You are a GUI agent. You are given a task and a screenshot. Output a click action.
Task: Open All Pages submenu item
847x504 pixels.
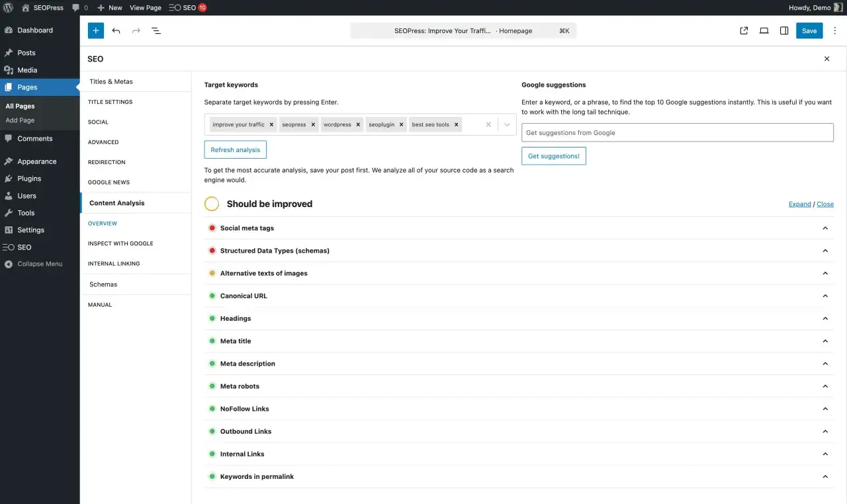coord(20,106)
